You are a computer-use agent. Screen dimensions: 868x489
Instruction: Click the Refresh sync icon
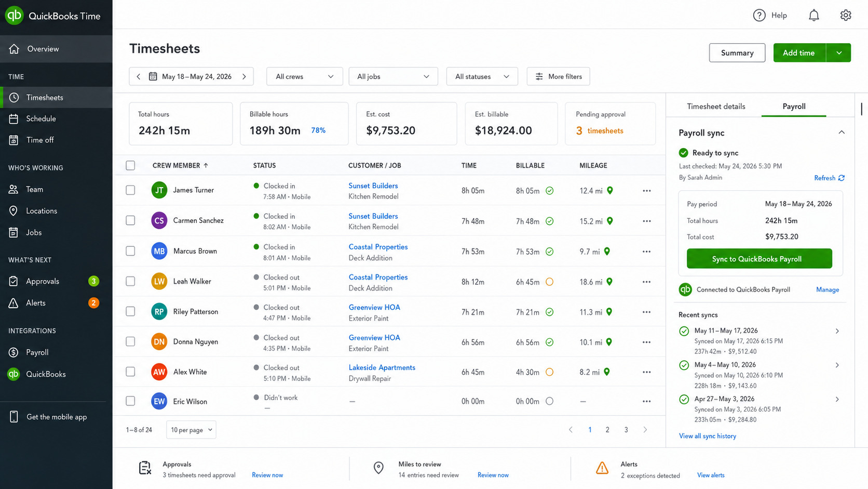(842, 178)
